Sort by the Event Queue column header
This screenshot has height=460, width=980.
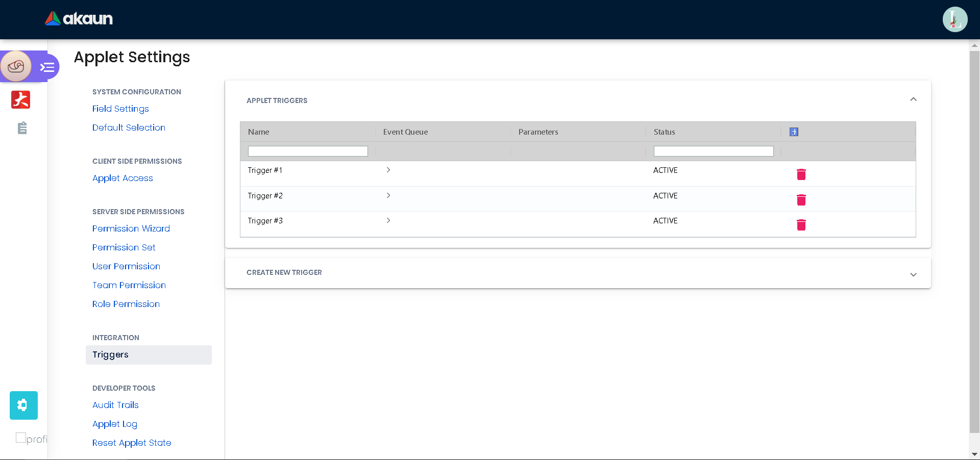[x=405, y=132]
